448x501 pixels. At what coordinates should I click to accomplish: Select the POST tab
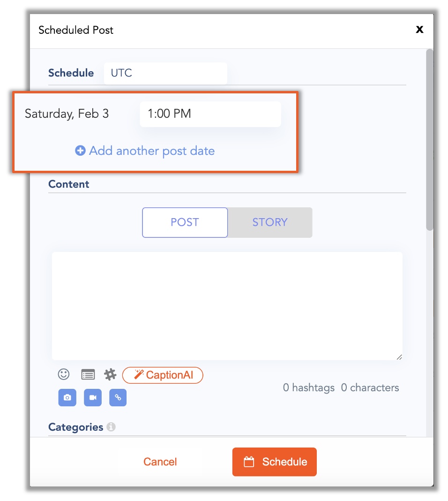[x=185, y=222]
